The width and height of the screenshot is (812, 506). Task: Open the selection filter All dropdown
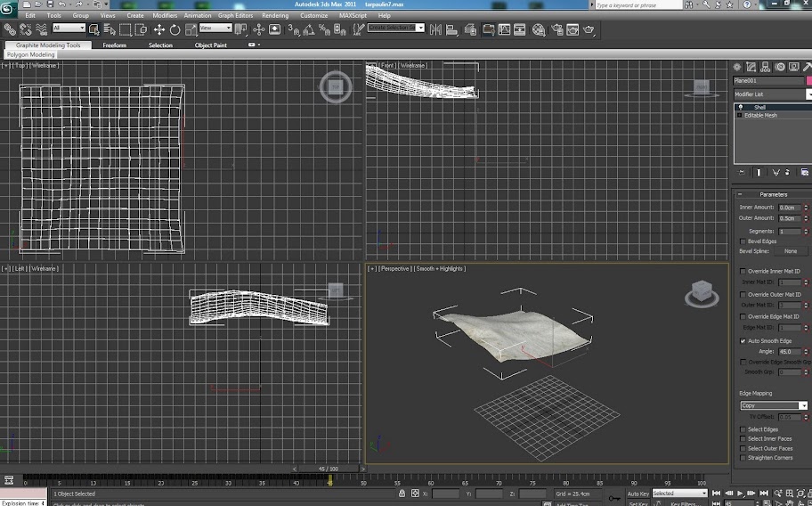69,29
